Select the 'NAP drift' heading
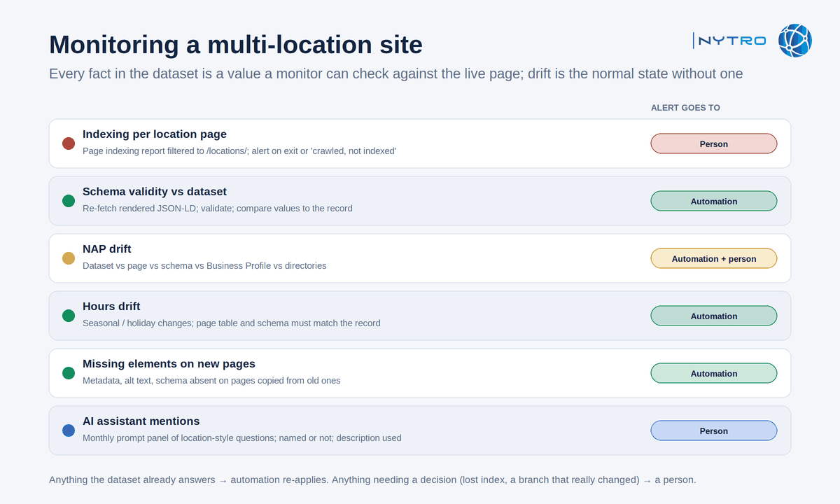Viewport: 840px width, 504px height. point(107,249)
